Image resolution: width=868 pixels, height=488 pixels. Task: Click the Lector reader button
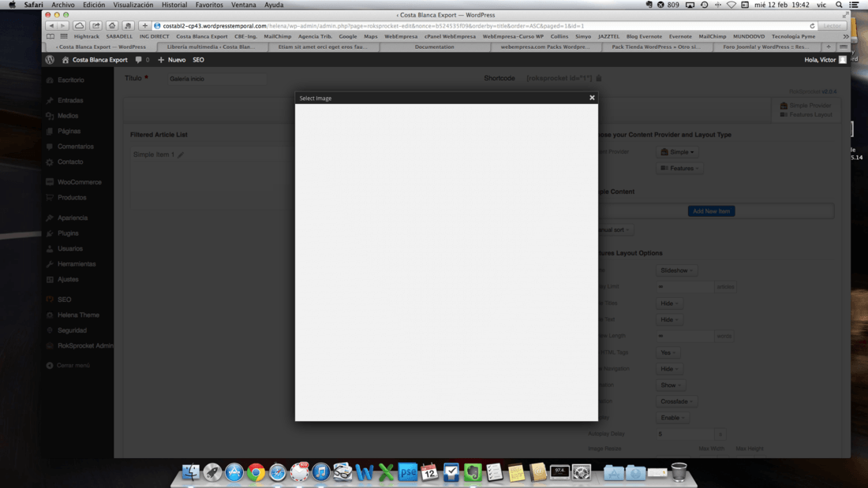[832, 26]
